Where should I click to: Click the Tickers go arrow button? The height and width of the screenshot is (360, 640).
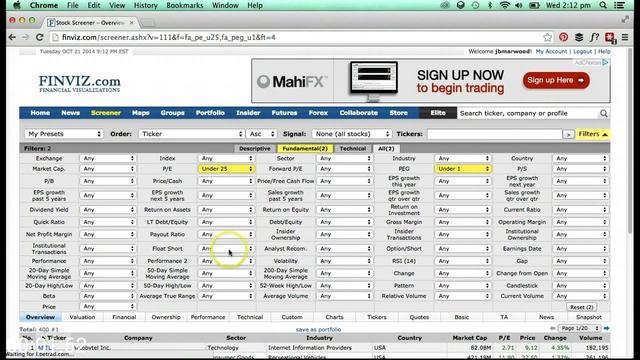pos(568,134)
